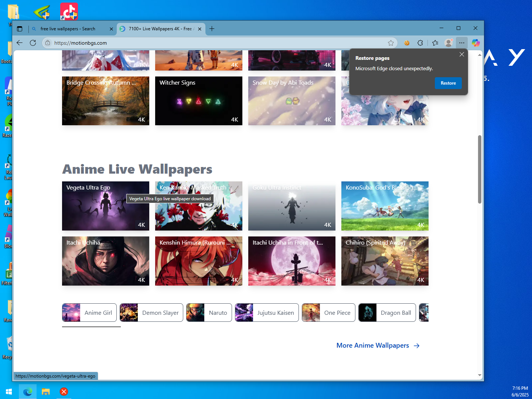This screenshot has height=399, width=532.
Task: Open a new browser tab
Action: pyautogui.click(x=212, y=29)
